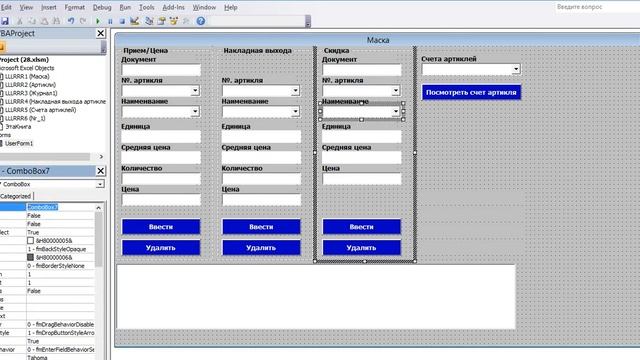Image resolution: width=640 pixels, height=360 pixels.
Task: Select the (Журнал) sheet in project tree
Action: (x=31, y=93)
